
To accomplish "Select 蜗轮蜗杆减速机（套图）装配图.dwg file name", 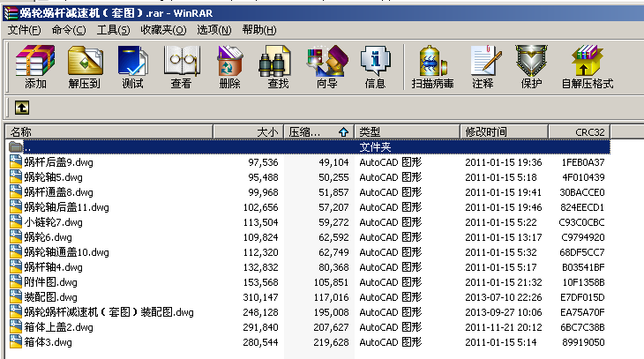I will (x=109, y=311).
